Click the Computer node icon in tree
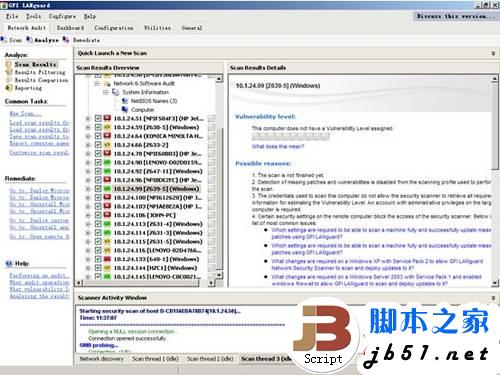 (125, 109)
